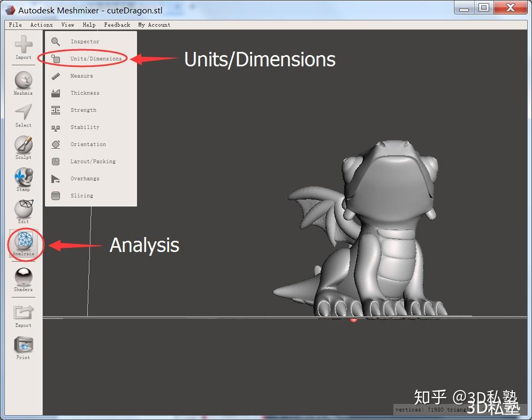
Task: Click the Inspector magnifier icon
Action: click(x=56, y=41)
